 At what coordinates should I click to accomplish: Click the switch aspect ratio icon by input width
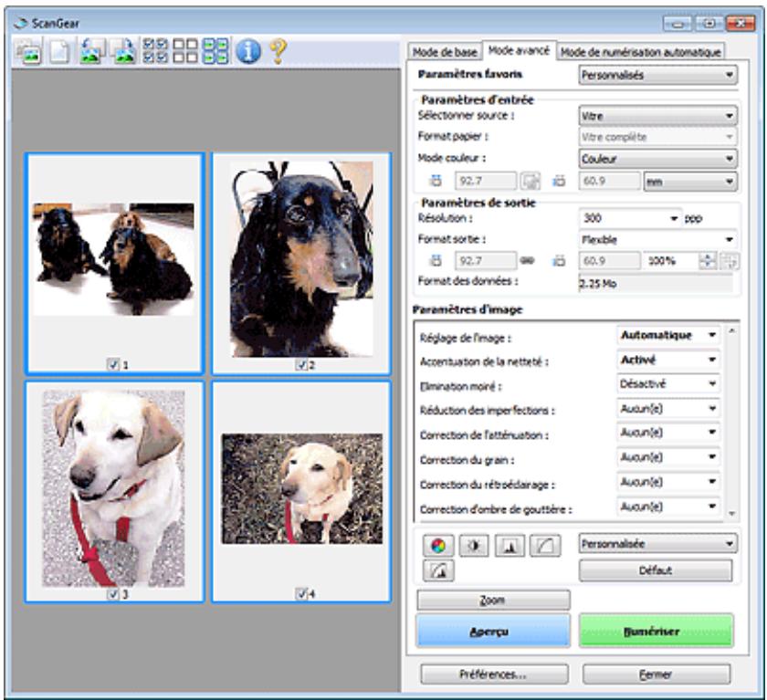click(530, 182)
